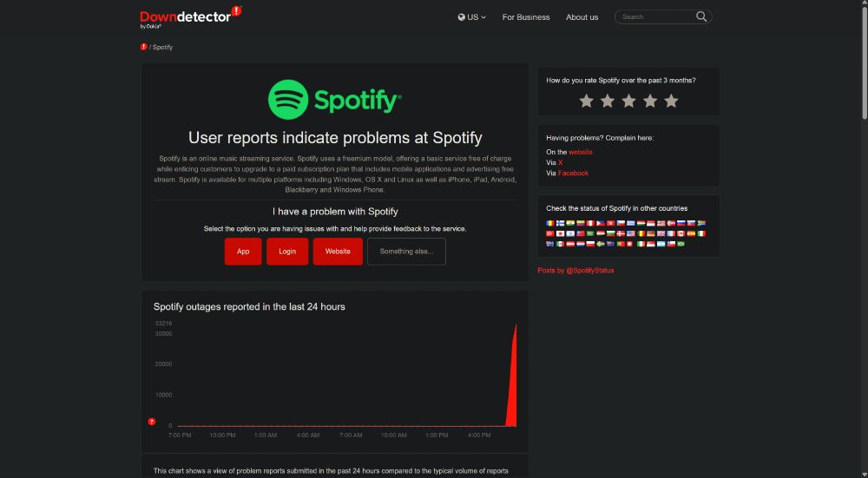868x478 pixels.
Task: Select the Canada flag
Action: pyautogui.click(x=681, y=233)
